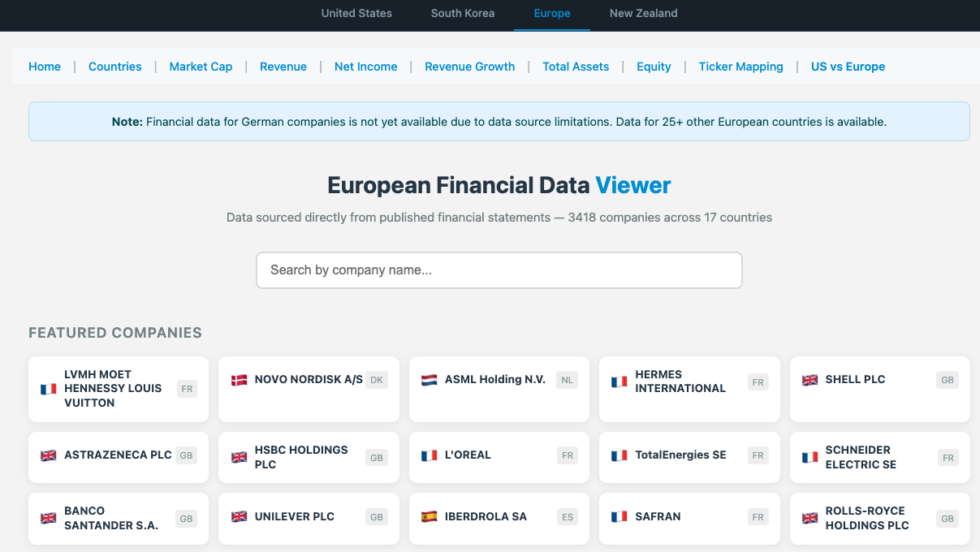Viewport: 980px width, 552px height.
Task: Click the FR badge on Safran card
Action: 758,516
